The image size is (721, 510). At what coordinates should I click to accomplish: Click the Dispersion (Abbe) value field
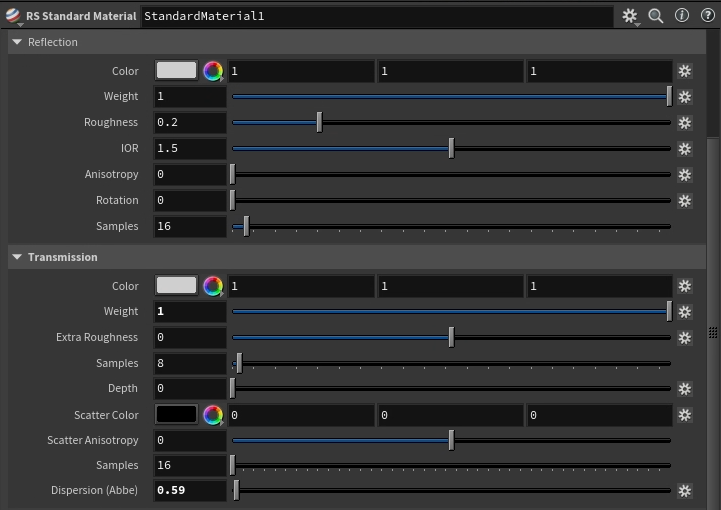click(x=190, y=491)
